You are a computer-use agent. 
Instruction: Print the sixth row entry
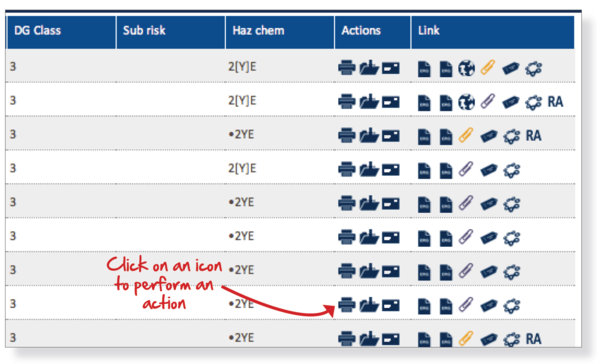346,237
